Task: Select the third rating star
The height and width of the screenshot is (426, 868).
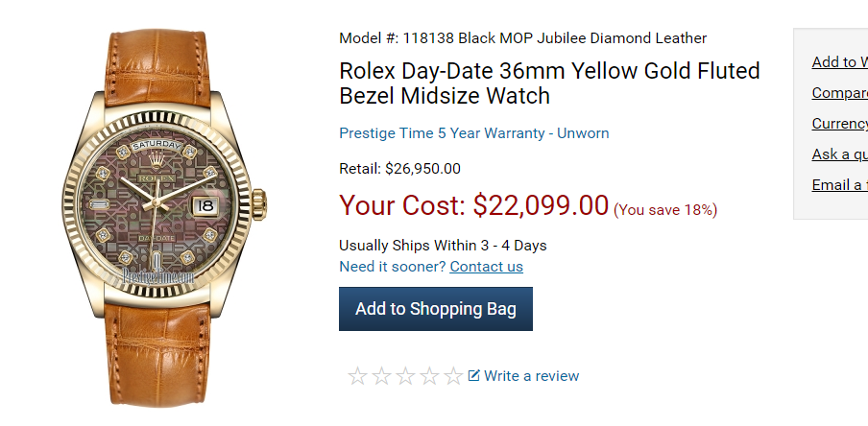Action: tap(405, 376)
